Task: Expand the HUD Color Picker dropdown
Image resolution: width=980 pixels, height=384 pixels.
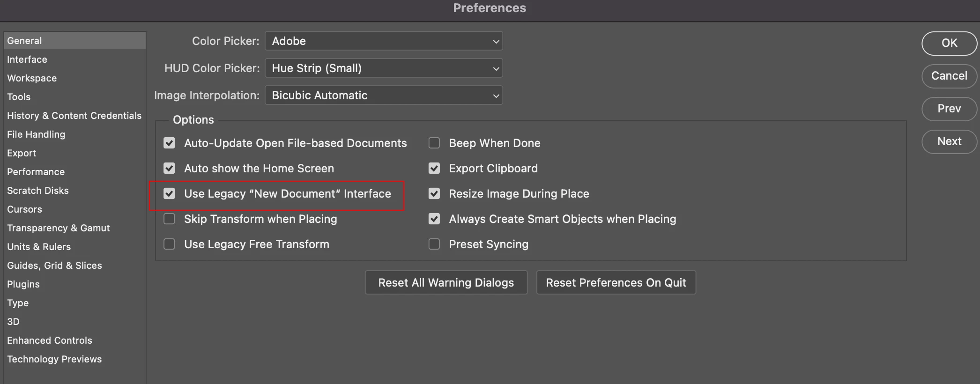Action: pos(384,68)
